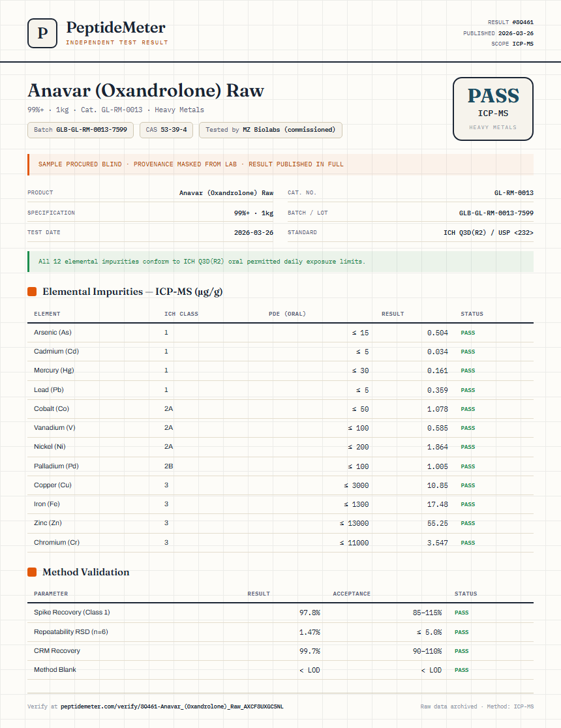Screen dimensions: 561x728
Task: Click the Lead (Pb) row label
Action: [49, 390]
